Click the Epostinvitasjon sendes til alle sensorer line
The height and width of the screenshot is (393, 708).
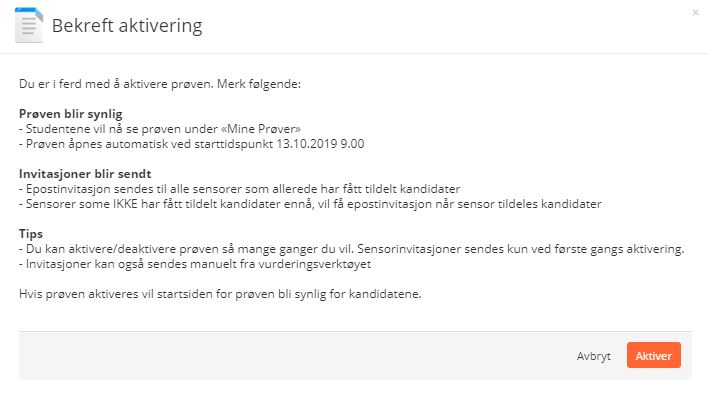240,189
